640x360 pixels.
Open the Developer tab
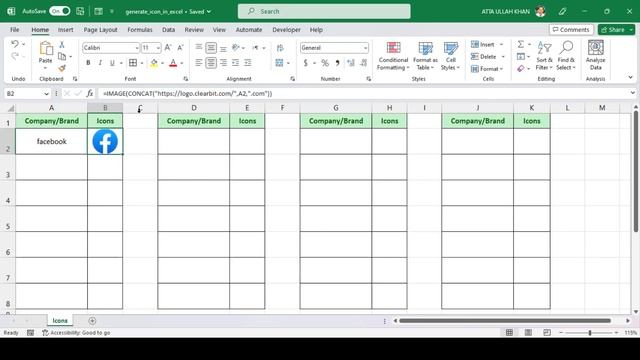pyautogui.click(x=286, y=30)
